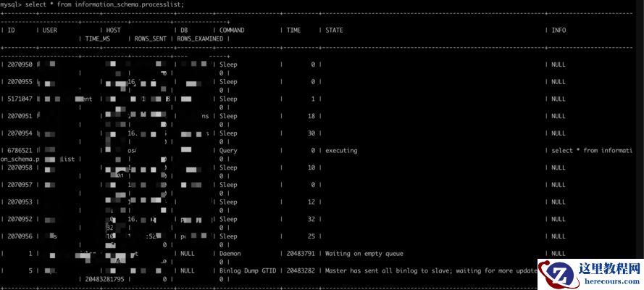Click the TIME_MS value 20483281795
The image size is (644, 290).
pos(104,279)
